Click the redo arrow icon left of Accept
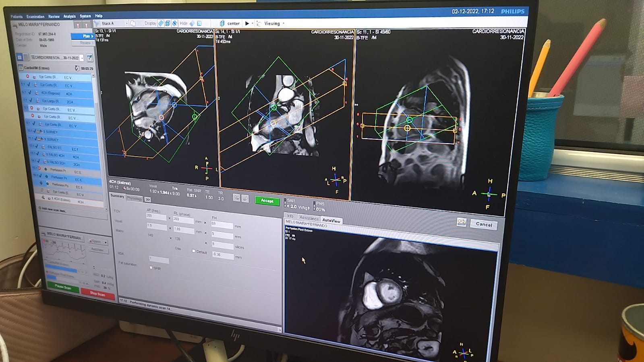Screen dimensions: 644x362 pyautogui.click(x=245, y=199)
